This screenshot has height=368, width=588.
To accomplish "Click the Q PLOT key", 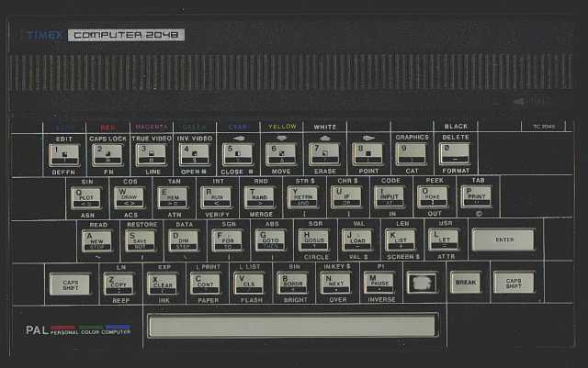I will [85, 198].
